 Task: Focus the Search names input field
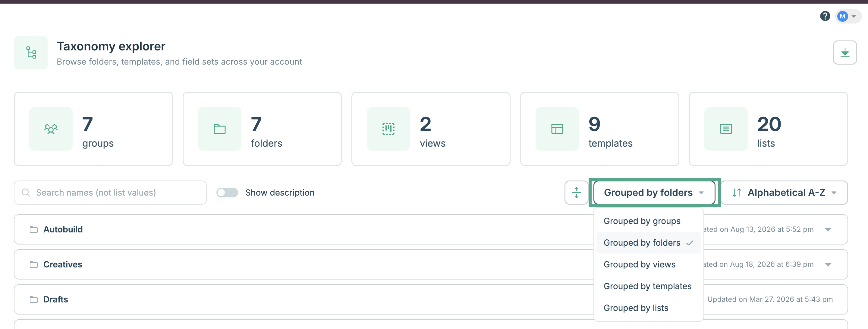tap(110, 192)
